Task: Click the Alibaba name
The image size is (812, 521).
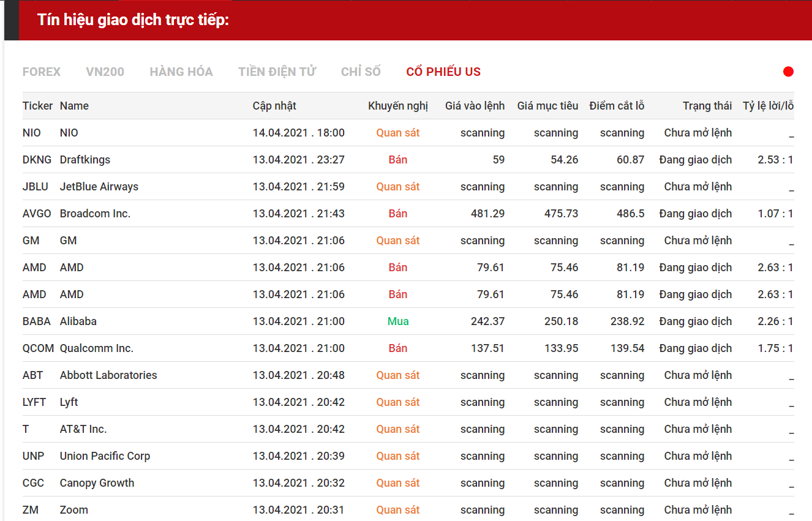Action: click(78, 321)
